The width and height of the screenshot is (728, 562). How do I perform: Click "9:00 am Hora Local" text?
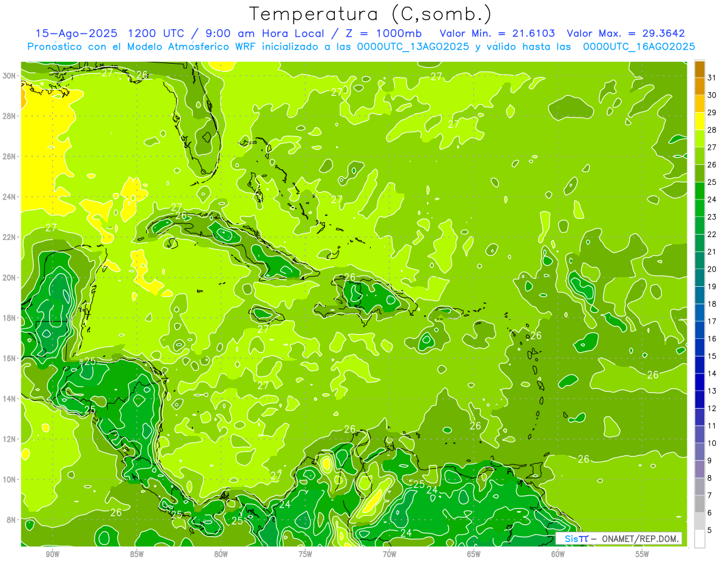click(267, 33)
